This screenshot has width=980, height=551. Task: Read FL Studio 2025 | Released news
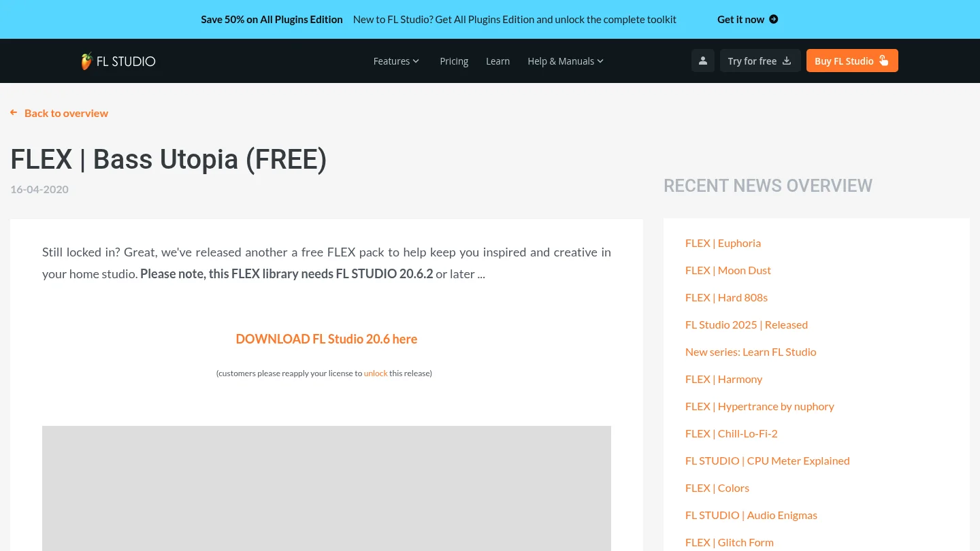[747, 324]
